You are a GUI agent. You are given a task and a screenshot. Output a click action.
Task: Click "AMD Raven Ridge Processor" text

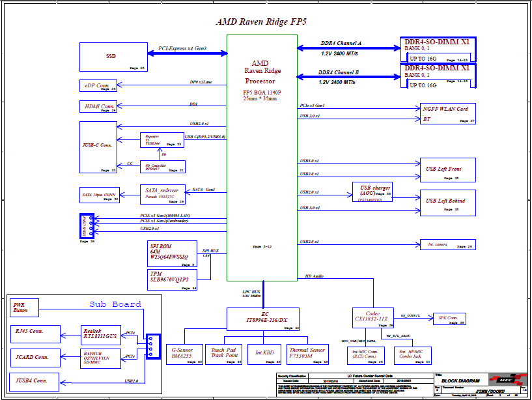point(261,72)
